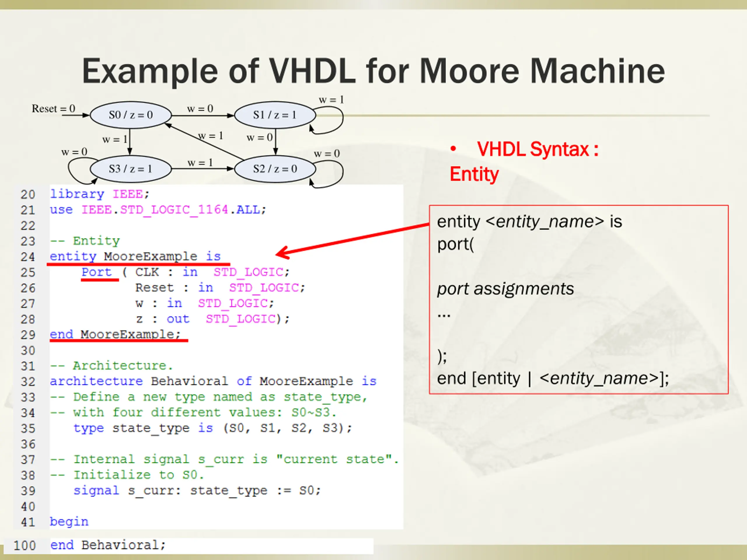Screen dimensions: 747x560
Task: Click 'w : in STD_LOGIC;' code line
Action: point(205,303)
